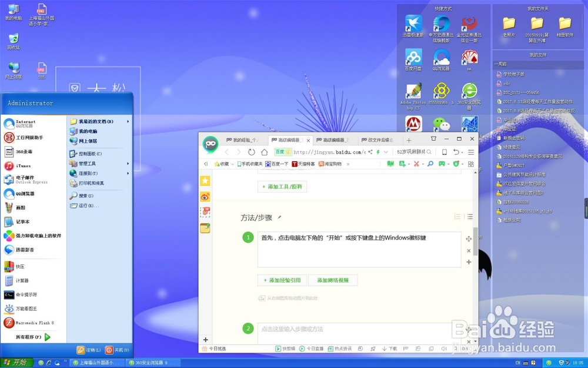Screen dimensions: 588x368
Task: Click the share icon in address bar
Action: pyautogui.click(x=370, y=152)
